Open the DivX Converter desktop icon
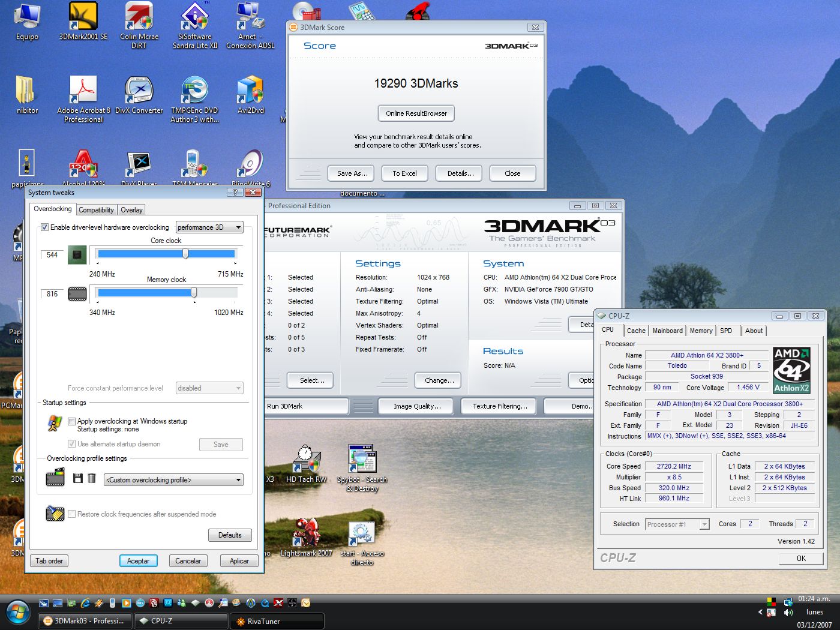The image size is (840, 630). 139,95
